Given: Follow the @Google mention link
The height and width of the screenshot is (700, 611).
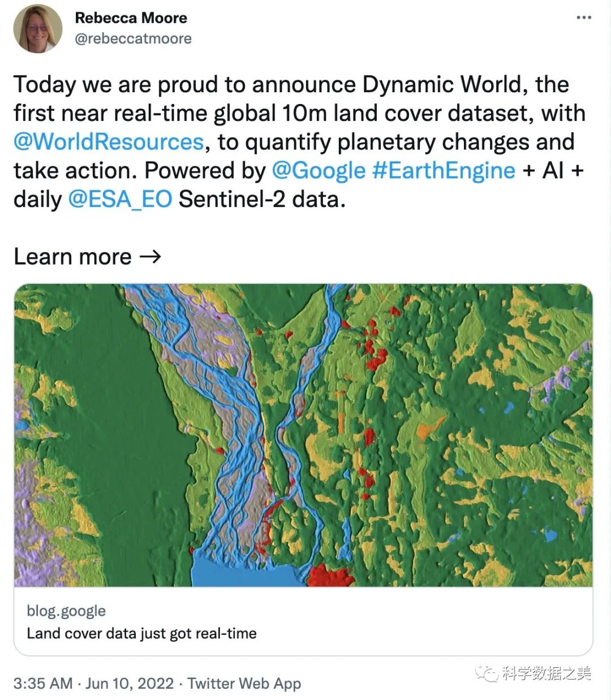Looking at the screenshot, I should [x=319, y=171].
